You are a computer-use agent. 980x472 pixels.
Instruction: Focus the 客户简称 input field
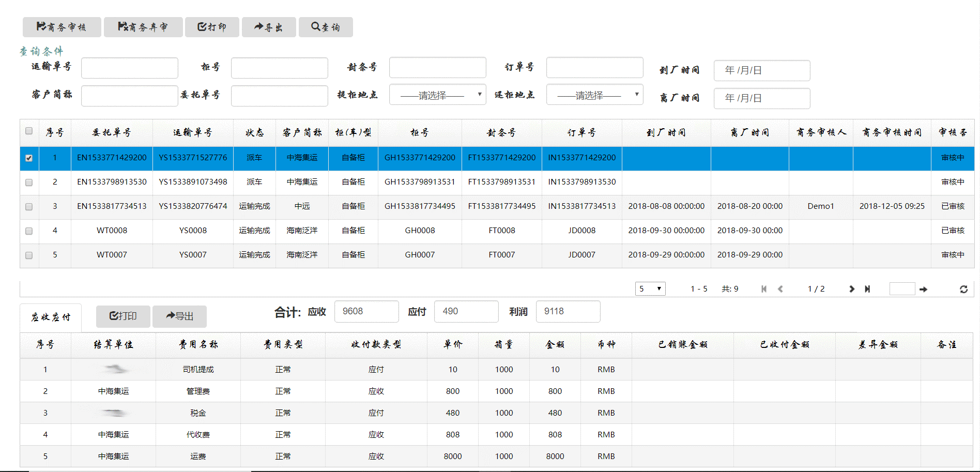point(130,96)
